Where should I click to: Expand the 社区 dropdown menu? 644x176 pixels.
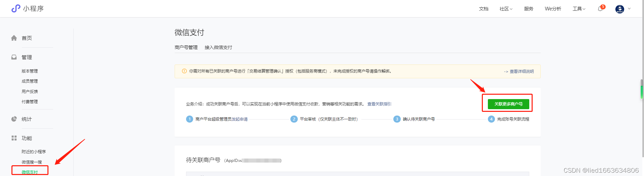pos(506,9)
